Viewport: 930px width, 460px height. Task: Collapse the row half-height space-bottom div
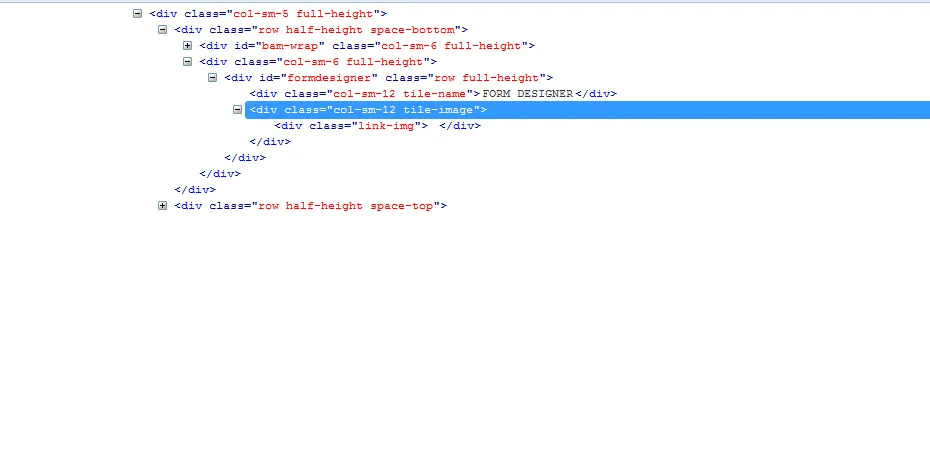click(163, 30)
